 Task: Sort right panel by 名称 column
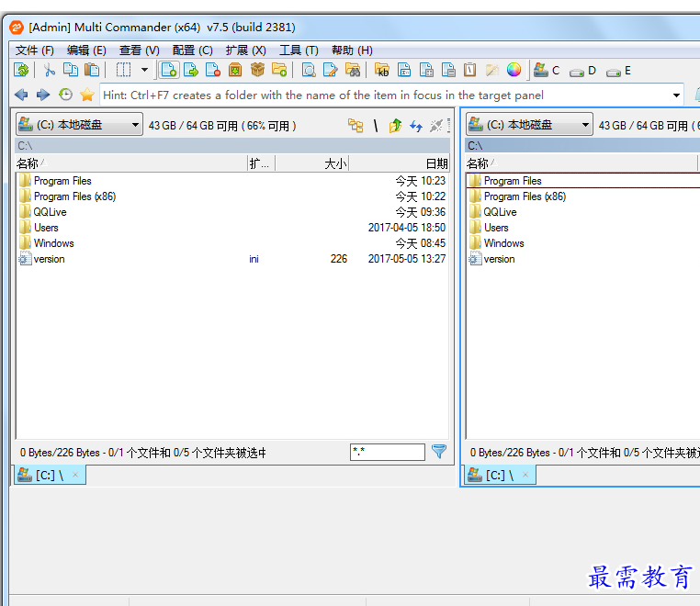(581, 163)
